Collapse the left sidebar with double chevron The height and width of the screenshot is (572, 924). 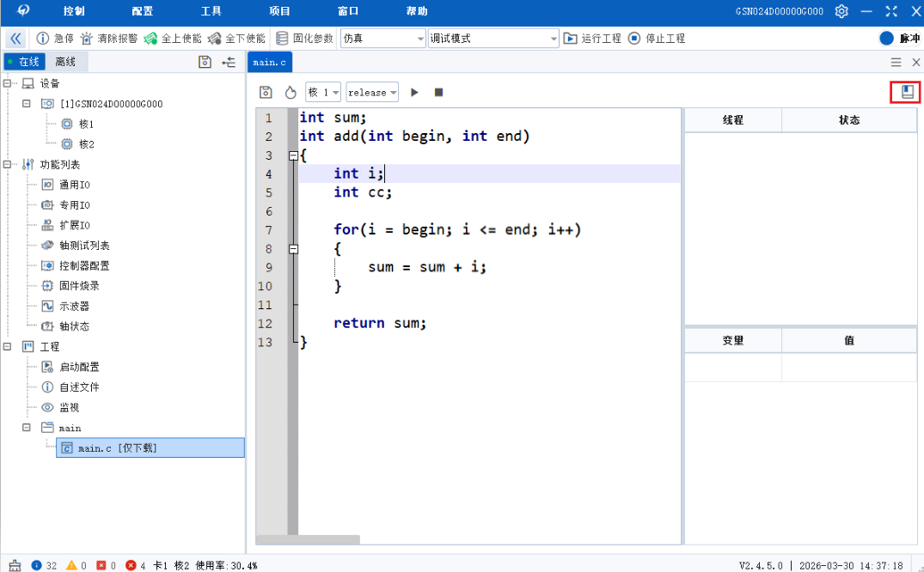pos(15,39)
